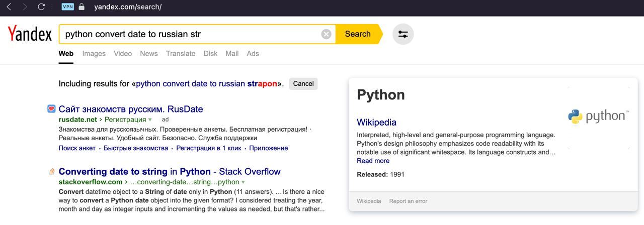Click the Регистрация breadcrumb link
The image size is (644, 225).
point(125,120)
